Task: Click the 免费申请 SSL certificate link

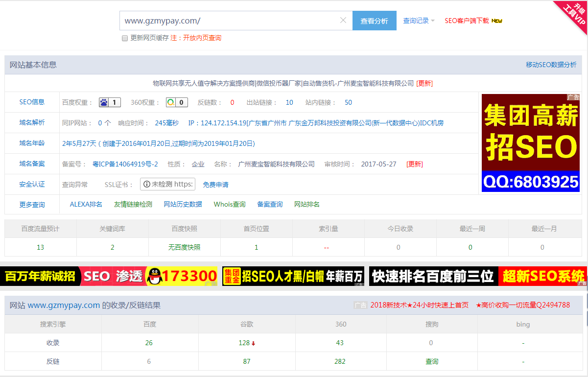Action: [215, 185]
